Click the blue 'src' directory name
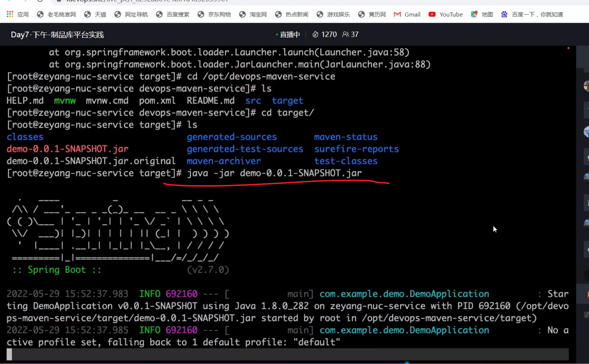This screenshot has height=364, width=589. pyautogui.click(x=253, y=101)
